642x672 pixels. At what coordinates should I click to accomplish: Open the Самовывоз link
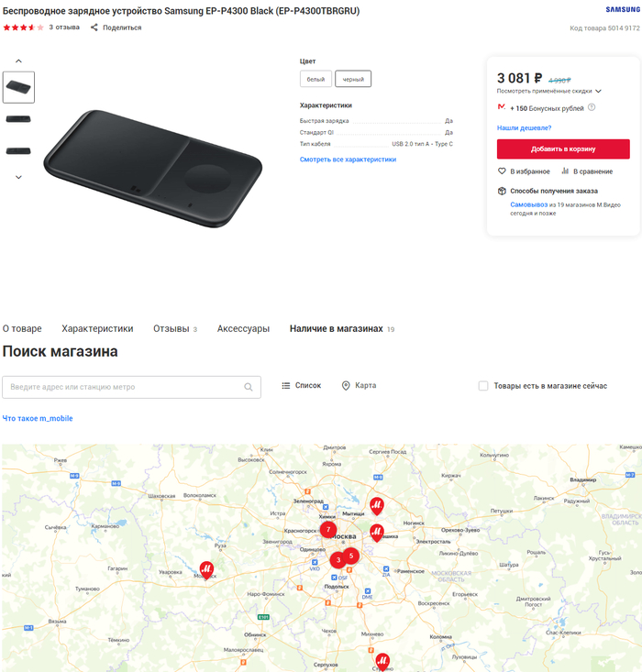(529, 204)
